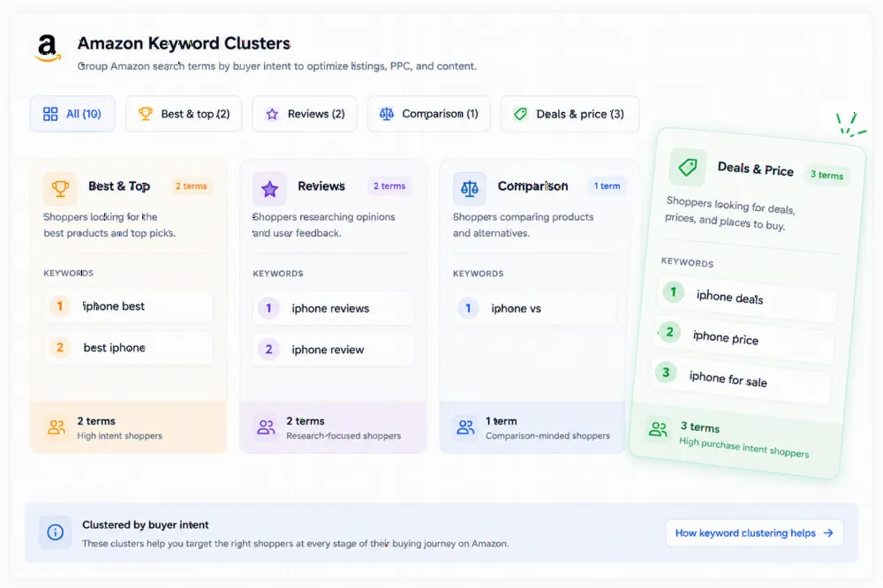The image size is (883, 588).
Task: Click the grid icon in All tab
Action: pyautogui.click(x=50, y=115)
